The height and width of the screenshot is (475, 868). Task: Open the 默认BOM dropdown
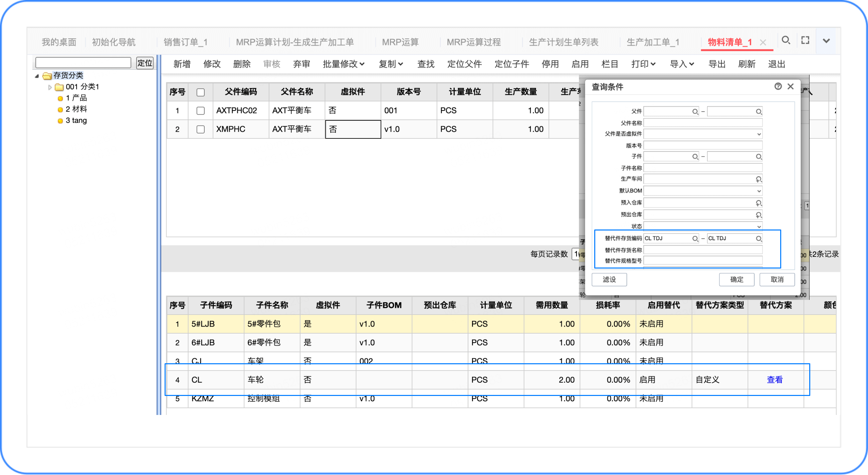[x=758, y=191]
